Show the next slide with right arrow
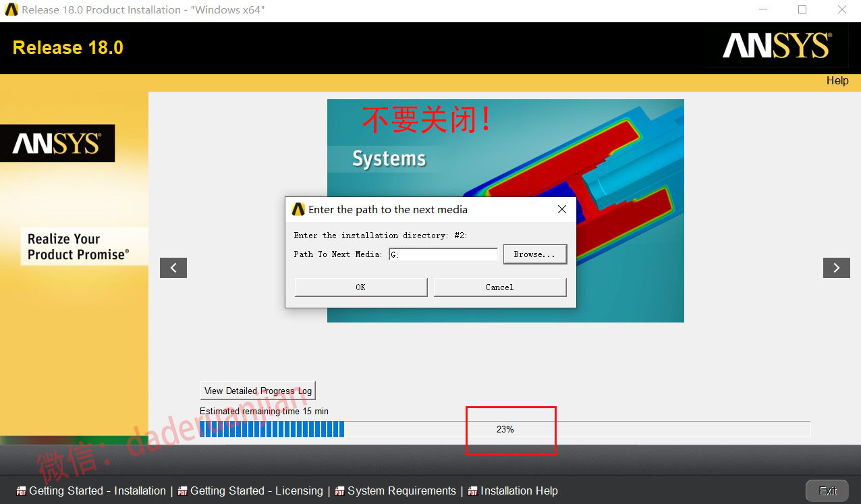 tap(837, 268)
